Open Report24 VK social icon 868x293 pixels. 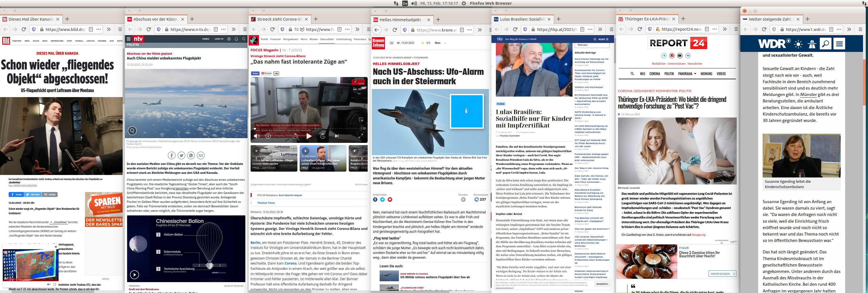pyautogui.click(x=688, y=56)
